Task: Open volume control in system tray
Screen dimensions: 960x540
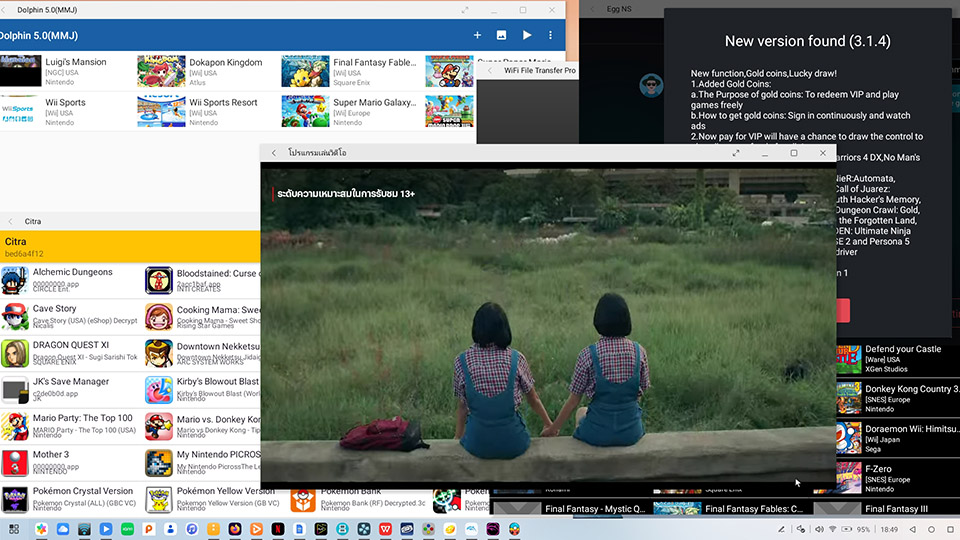Action: [819, 530]
